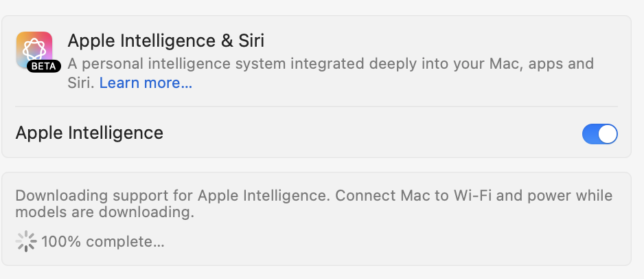
Task: Click the blue track of the Apple Intelligence toggle
Action: point(590,134)
